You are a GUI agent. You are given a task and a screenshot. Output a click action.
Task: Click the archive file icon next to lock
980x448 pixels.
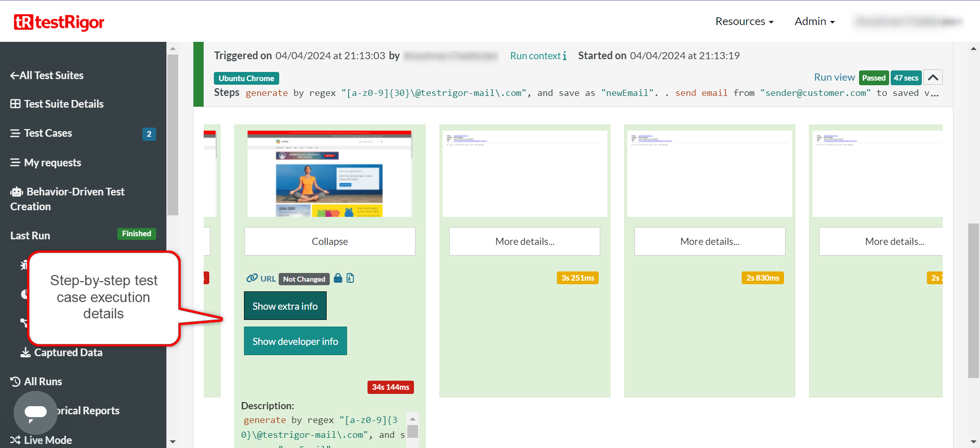pyautogui.click(x=350, y=278)
